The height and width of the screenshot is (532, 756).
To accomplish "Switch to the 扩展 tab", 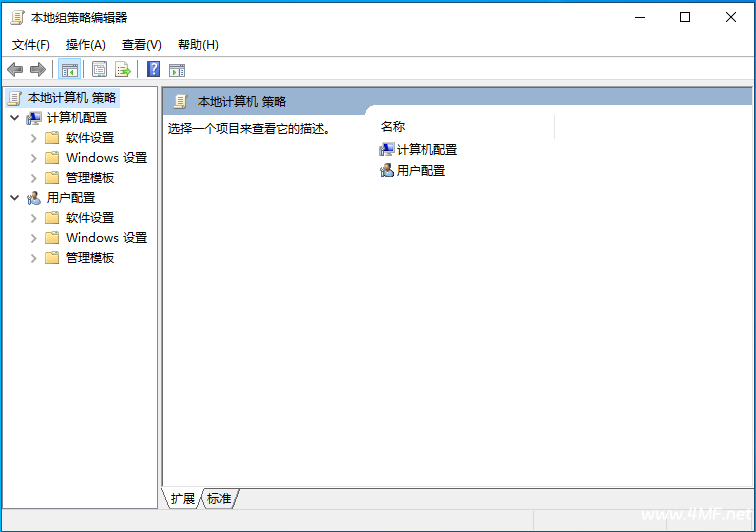I will click(182, 498).
